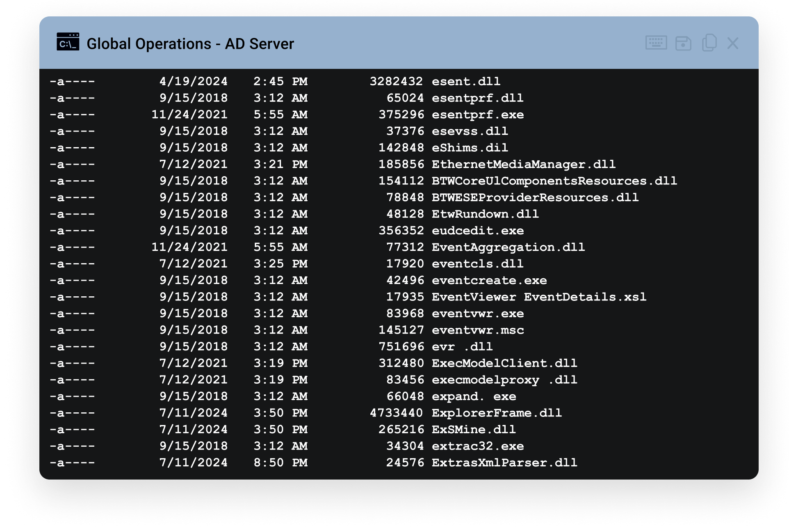Click the esent.dll filename

466,81
